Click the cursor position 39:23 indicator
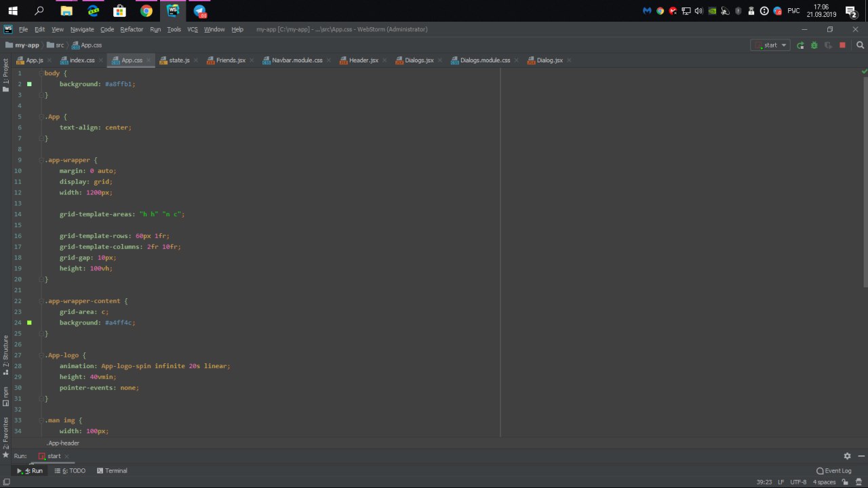 pyautogui.click(x=764, y=482)
